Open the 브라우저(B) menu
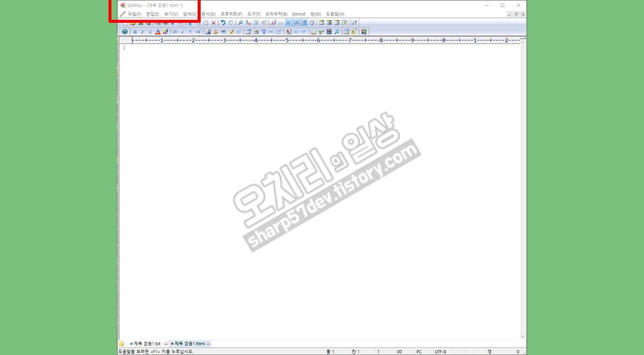Screen dimensions: 644x355 pyautogui.click(x=276, y=14)
